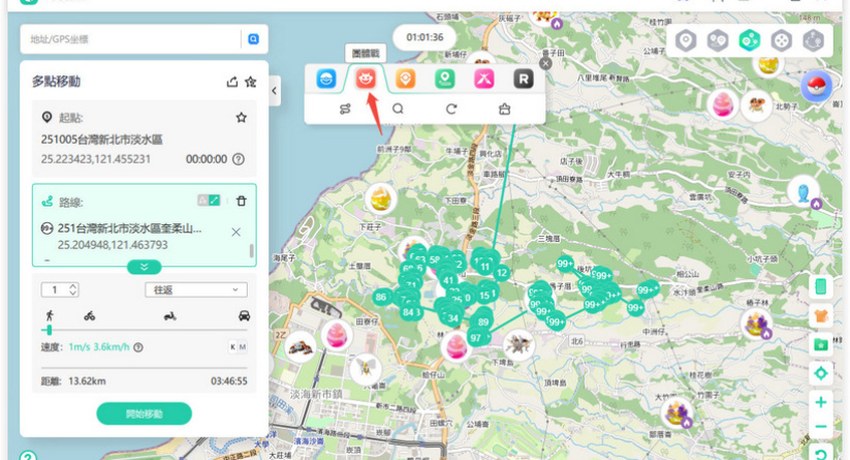Click the distance value 13.62km

[x=87, y=381]
